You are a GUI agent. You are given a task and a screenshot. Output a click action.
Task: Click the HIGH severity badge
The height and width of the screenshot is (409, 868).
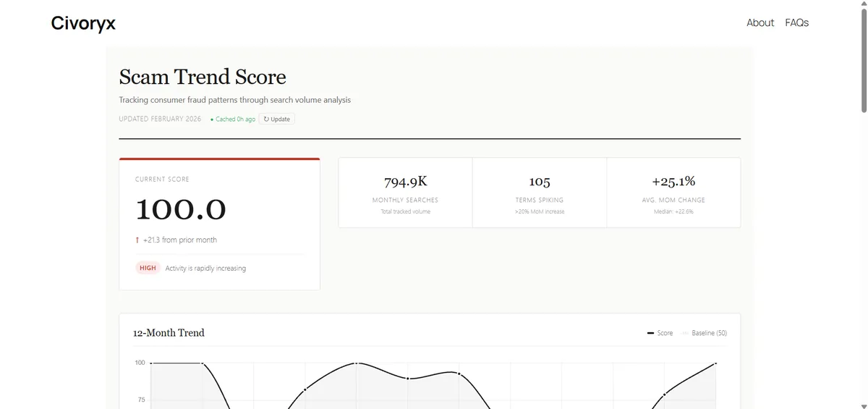[x=148, y=268]
